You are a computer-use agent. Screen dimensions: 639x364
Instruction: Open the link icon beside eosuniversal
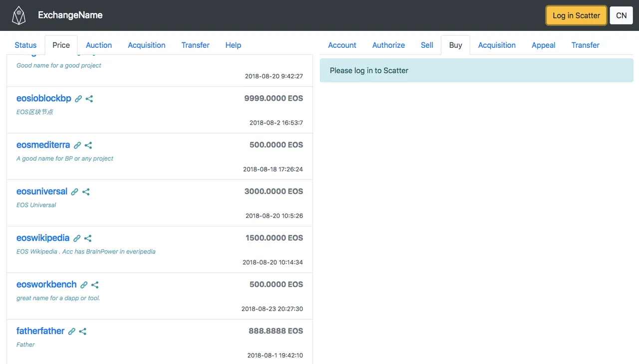click(75, 191)
